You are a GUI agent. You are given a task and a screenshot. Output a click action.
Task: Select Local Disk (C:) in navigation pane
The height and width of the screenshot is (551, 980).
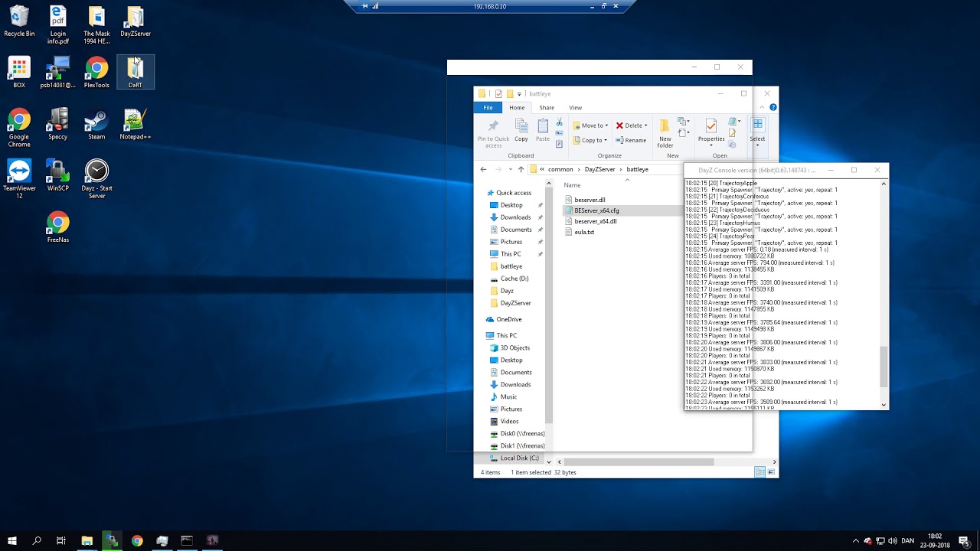click(x=519, y=458)
